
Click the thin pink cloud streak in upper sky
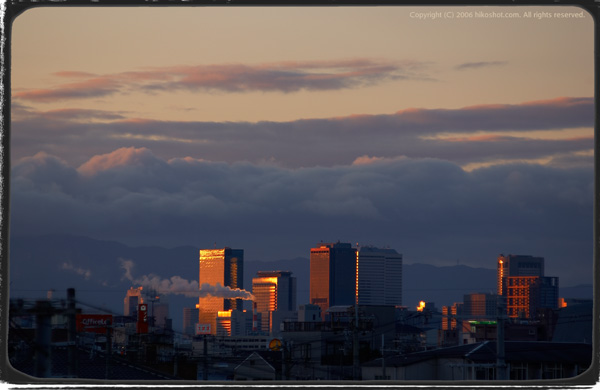[x=222, y=79]
